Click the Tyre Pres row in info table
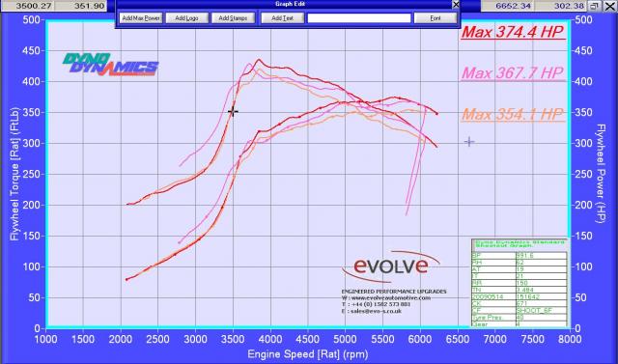618x364 pixels. point(520,318)
